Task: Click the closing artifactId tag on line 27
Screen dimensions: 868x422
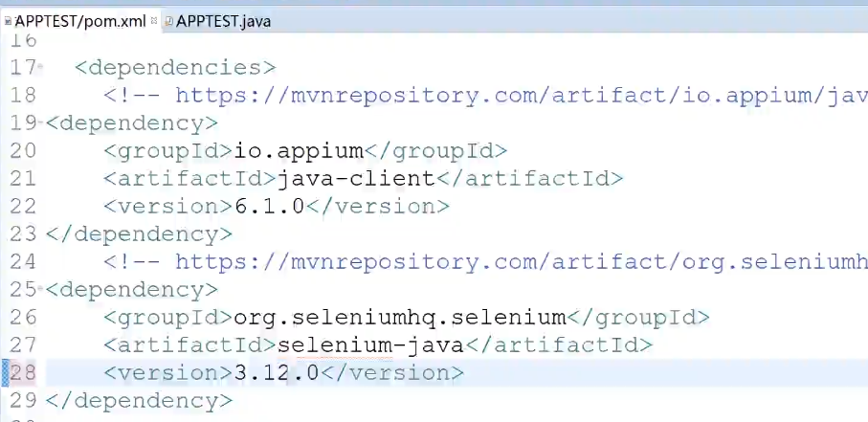Action: [559, 344]
